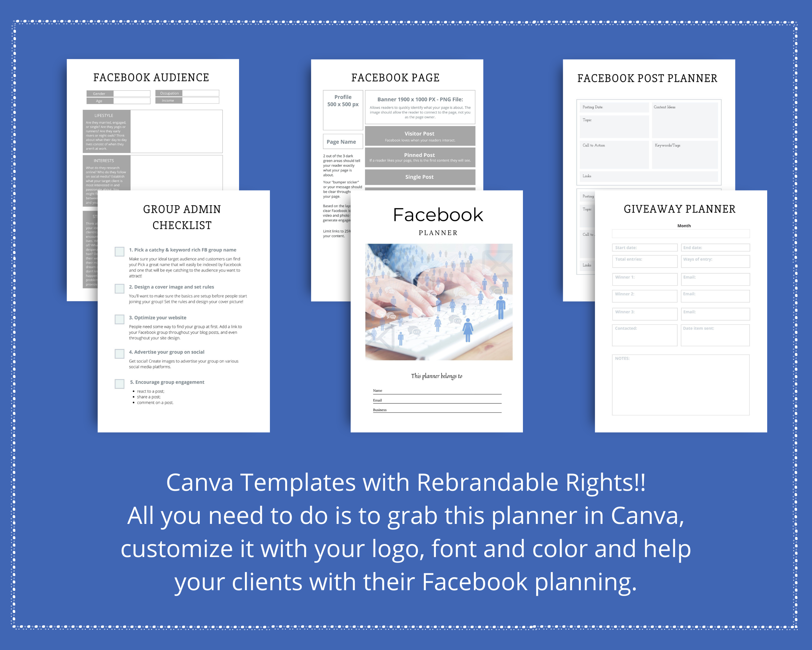
Task: Select the Start date color swatch field
Action: pos(644,247)
